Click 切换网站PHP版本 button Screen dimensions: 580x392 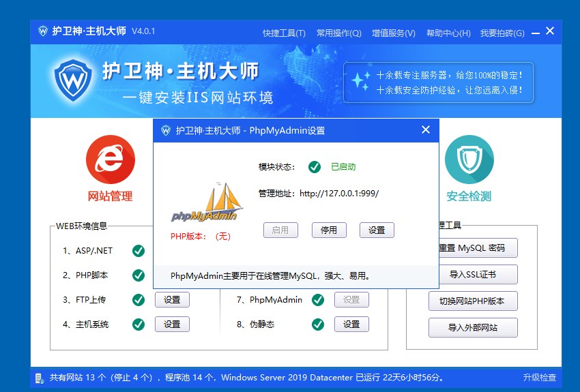point(473,301)
